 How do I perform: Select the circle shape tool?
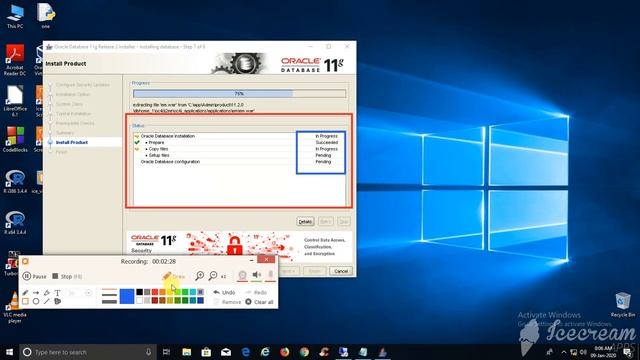click(36, 301)
